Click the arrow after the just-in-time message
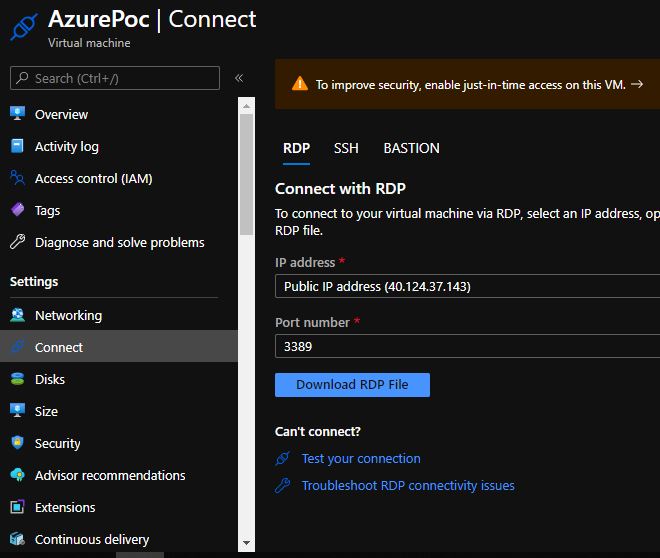 point(637,84)
